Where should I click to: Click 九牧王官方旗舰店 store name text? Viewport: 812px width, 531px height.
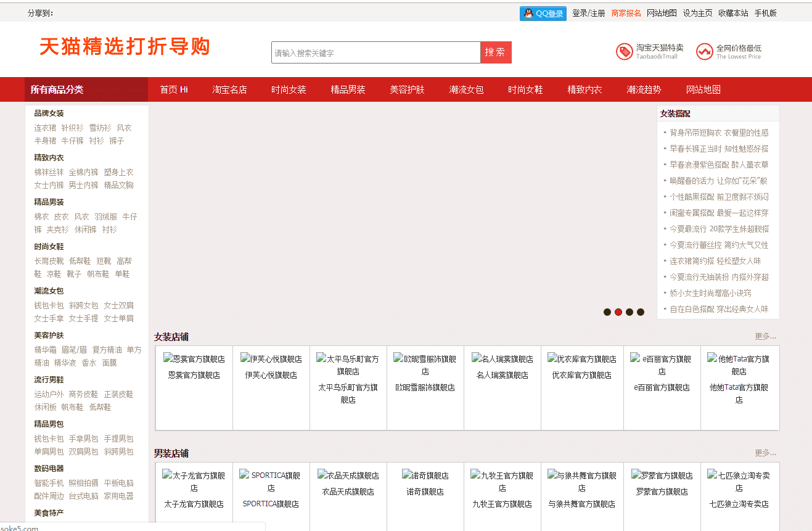[x=502, y=504]
